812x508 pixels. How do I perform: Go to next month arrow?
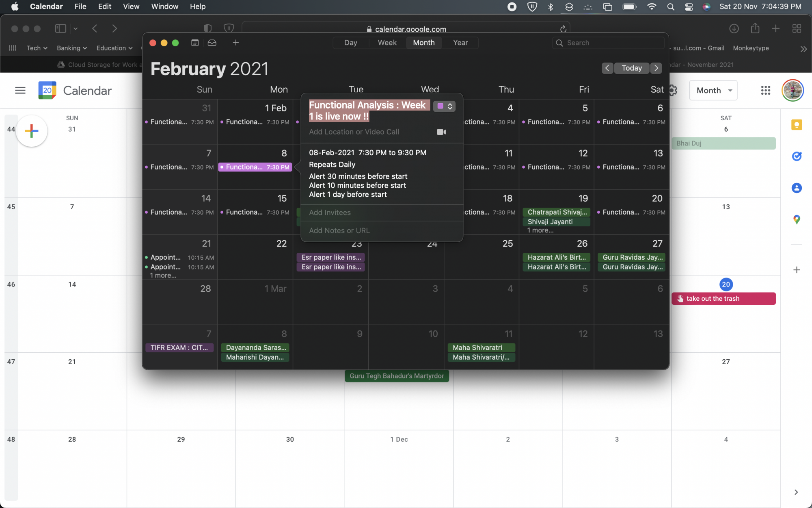click(656, 68)
